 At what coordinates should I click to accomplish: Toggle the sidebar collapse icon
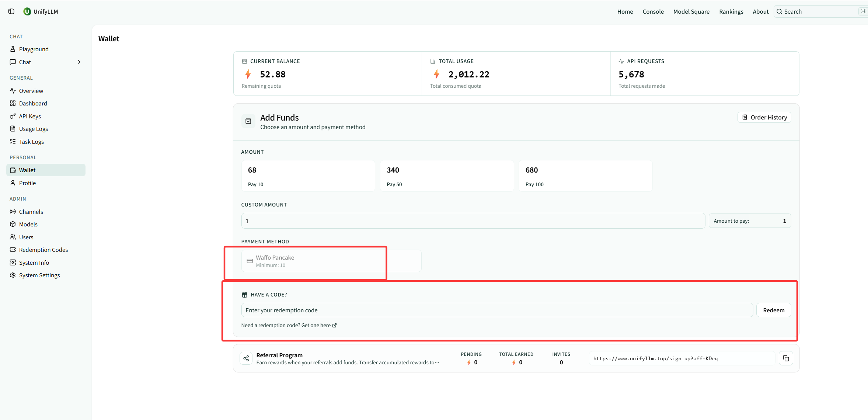(x=11, y=11)
